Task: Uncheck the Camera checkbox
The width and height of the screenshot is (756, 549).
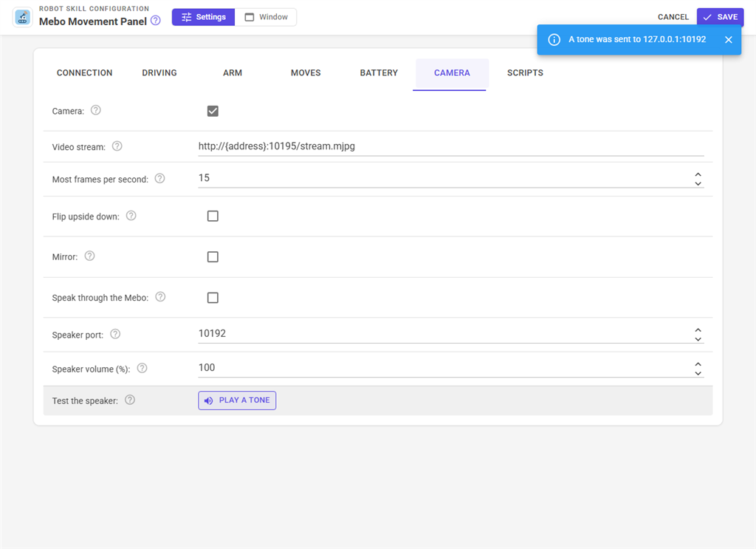Action: [x=213, y=111]
